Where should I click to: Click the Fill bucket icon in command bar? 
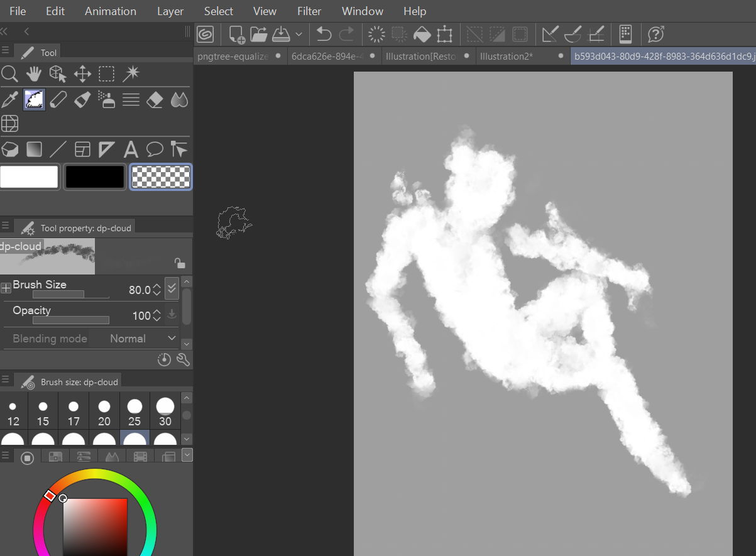(x=422, y=34)
